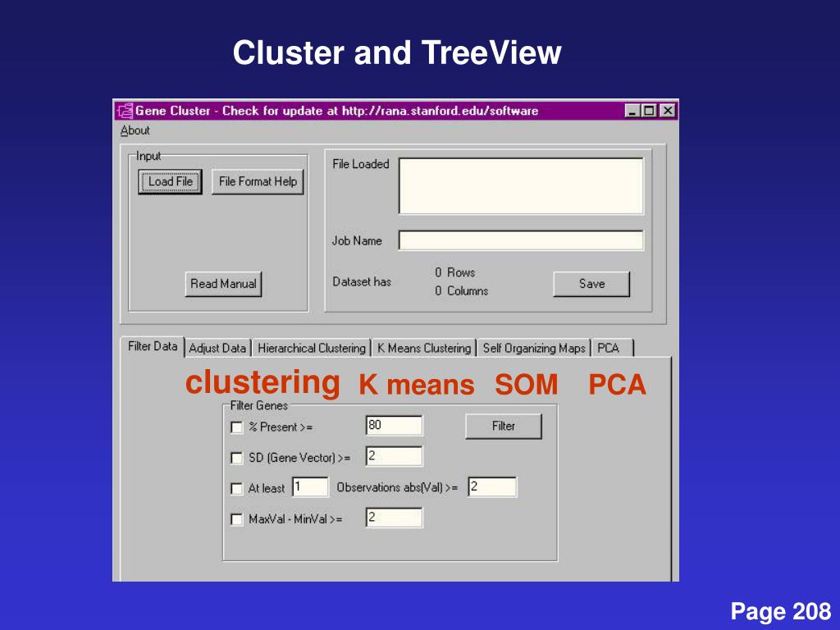Click the Read Manual button

click(223, 284)
